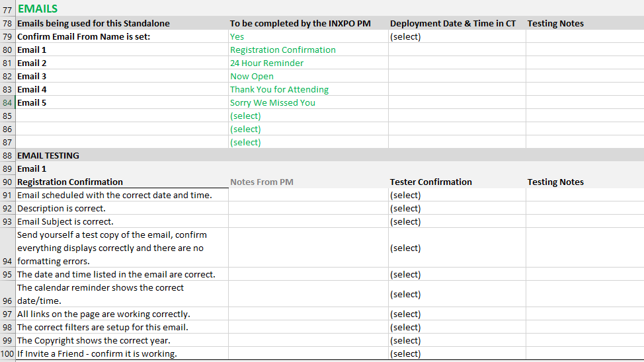Open the (select) dropdown in row 87
Viewport: 644px width, 362px height.
pos(245,142)
